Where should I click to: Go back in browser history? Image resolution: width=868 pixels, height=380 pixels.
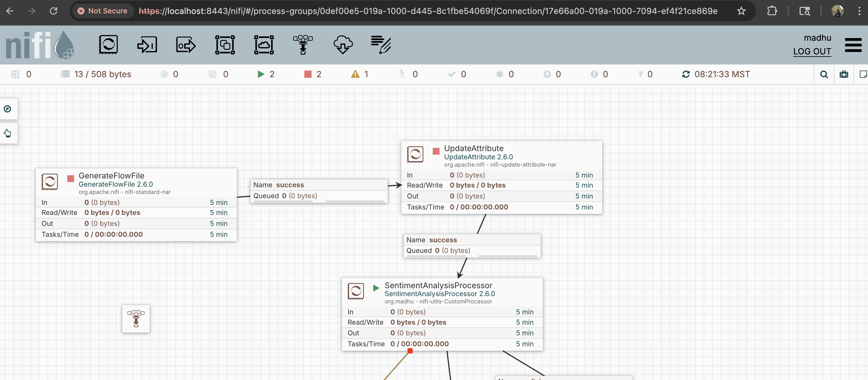10,11
